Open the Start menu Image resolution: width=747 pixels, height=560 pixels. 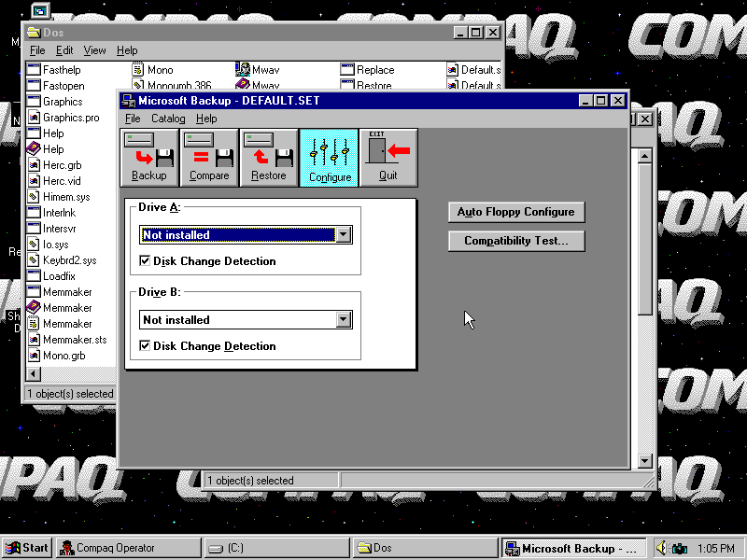(27, 548)
